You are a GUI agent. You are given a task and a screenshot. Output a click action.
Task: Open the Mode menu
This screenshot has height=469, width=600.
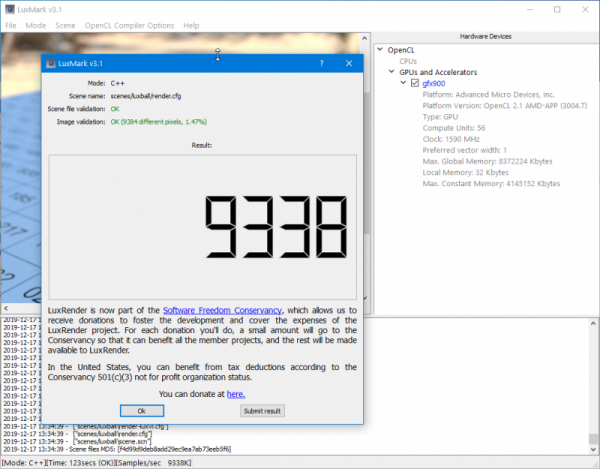(x=36, y=25)
